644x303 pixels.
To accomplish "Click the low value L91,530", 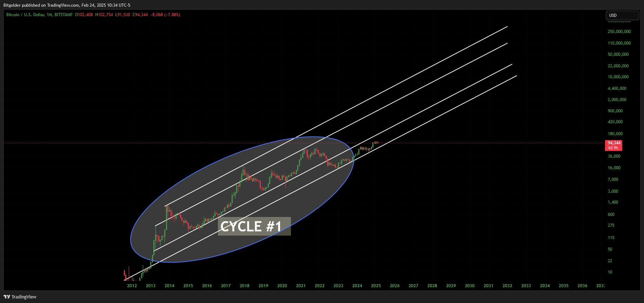I will pyautogui.click(x=123, y=15).
